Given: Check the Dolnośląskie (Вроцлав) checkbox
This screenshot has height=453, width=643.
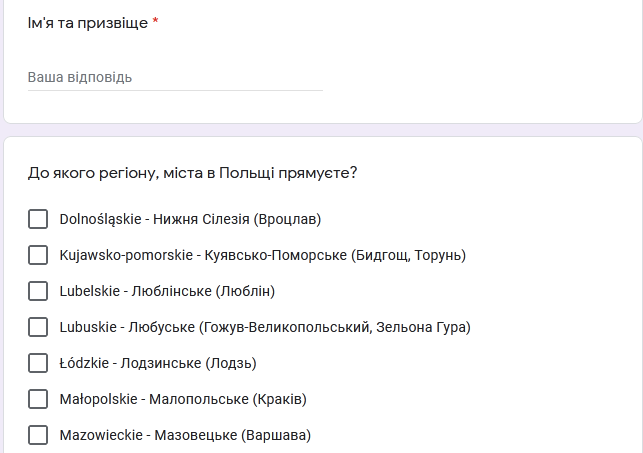Looking at the screenshot, I should click(38, 219).
